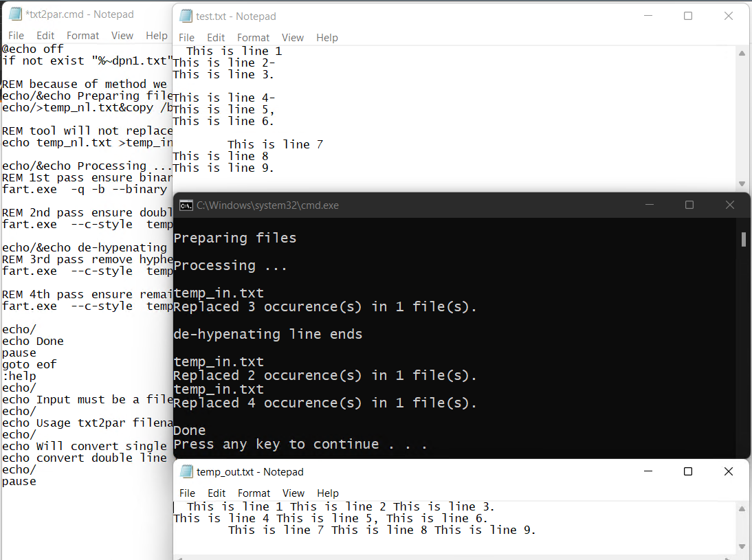Click scroll down arrow in test.txt window
Viewport: 752px width, 560px height.
tap(742, 183)
